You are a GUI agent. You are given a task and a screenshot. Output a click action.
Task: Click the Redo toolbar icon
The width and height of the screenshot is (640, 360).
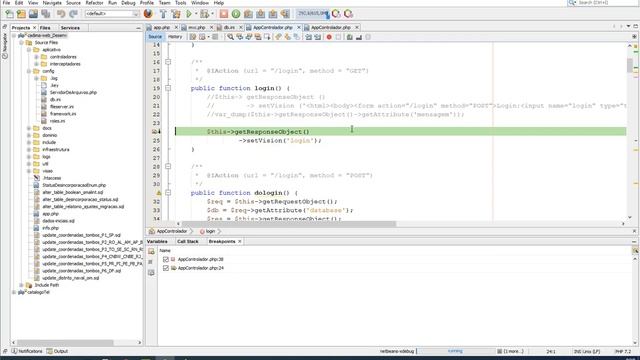coord(73,14)
